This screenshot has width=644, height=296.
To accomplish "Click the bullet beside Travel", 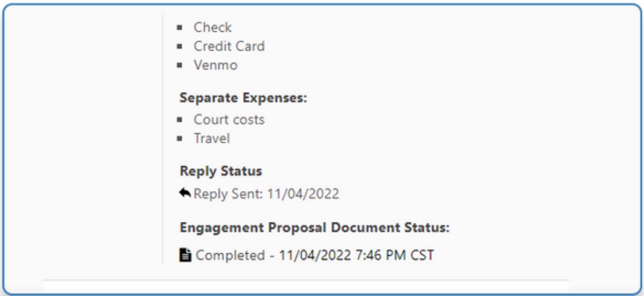I will [180, 139].
